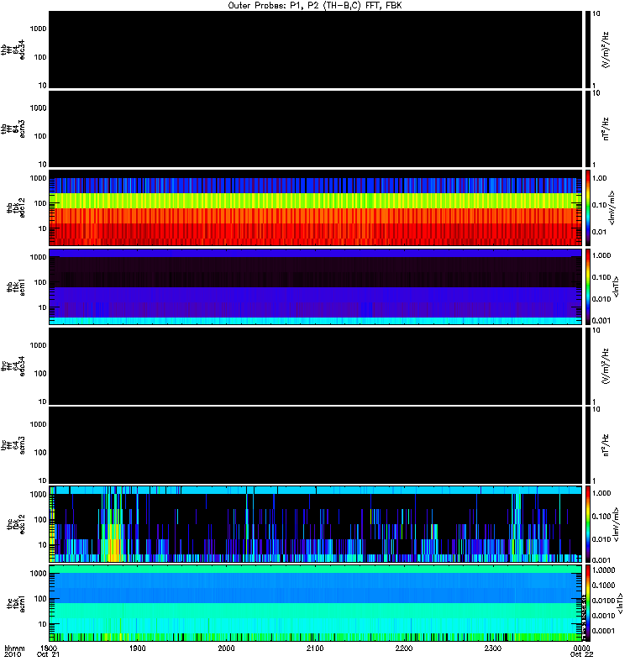This screenshot has width=630, height=672.
Task: Click the color bar of the thb fbk scm1 panel
Action: coord(588,286)
